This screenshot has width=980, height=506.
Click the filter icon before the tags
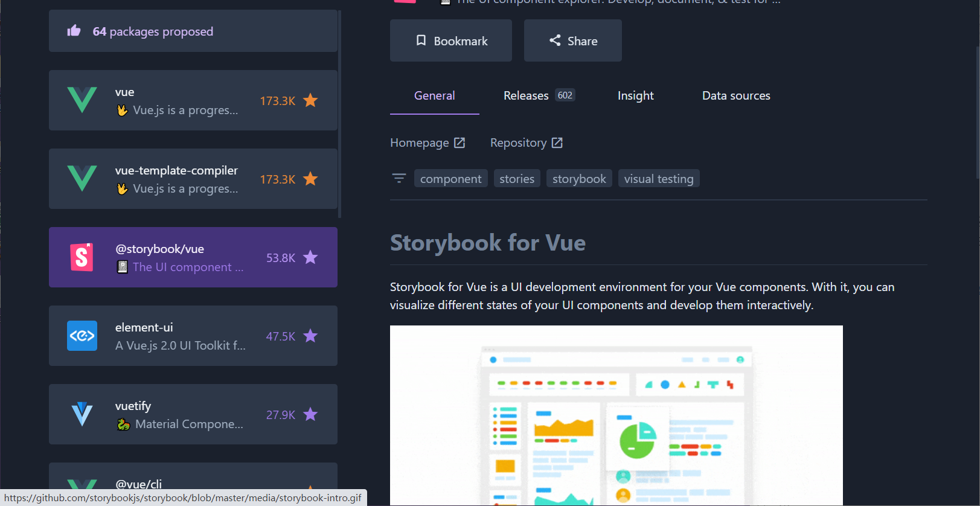tap(399, 178)
